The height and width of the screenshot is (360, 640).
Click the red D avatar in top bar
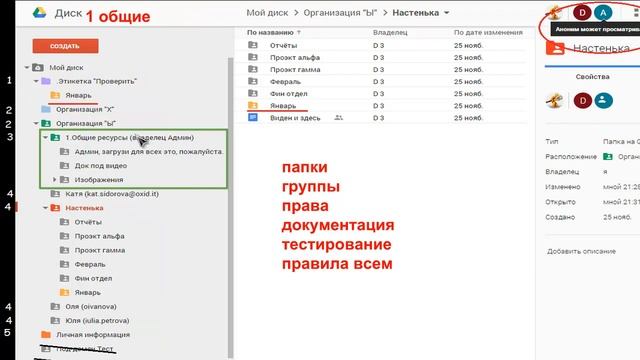coord(582,13)
